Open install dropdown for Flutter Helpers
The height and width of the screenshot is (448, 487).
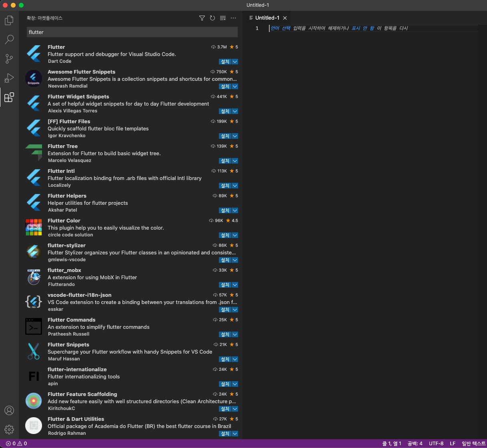point(235,210)
